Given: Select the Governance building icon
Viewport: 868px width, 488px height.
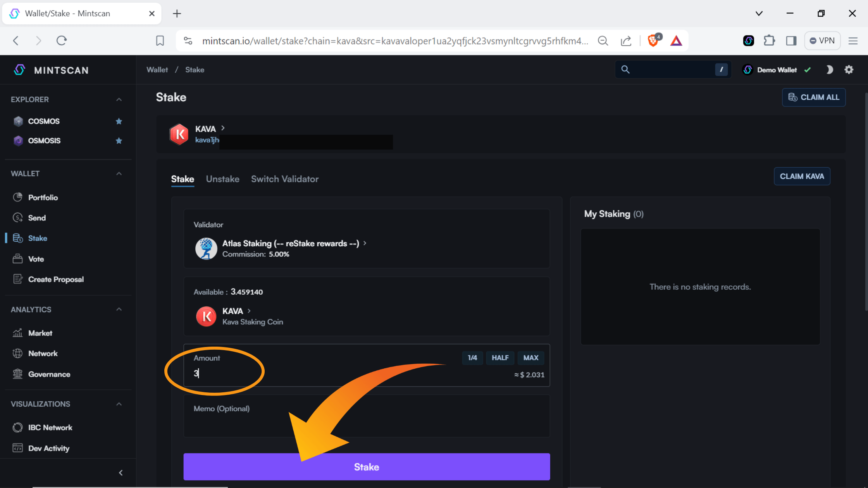Looking at the screenshot, I should 18,374.
